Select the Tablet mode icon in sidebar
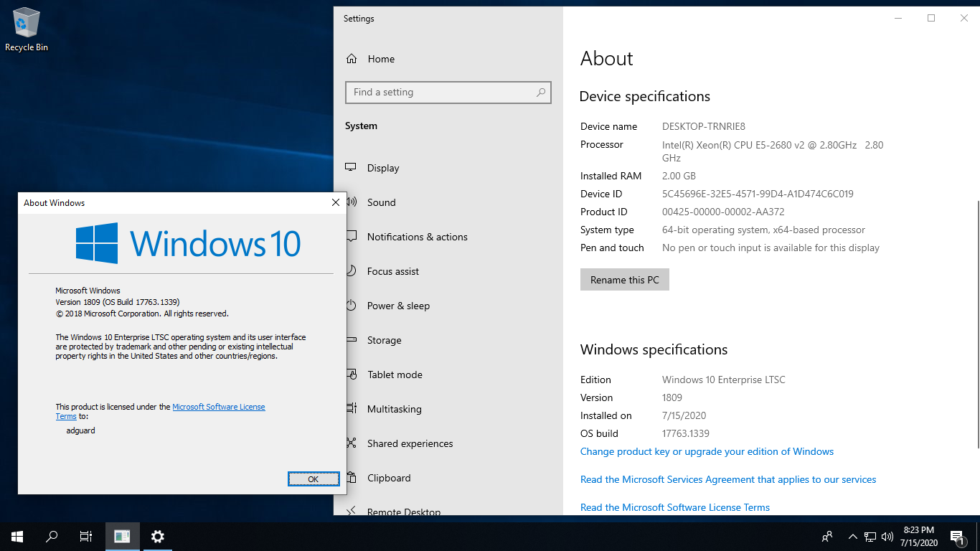 [352, 375]
